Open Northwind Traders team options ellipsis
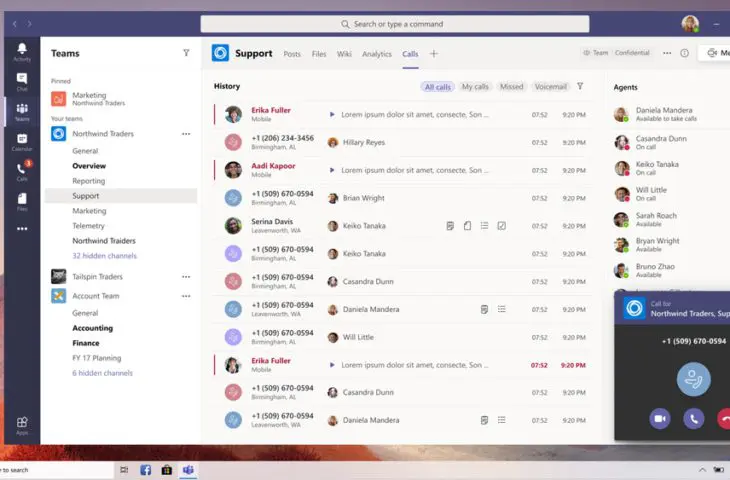This screenshot has height=480, width=730. [x=186, y=134]
